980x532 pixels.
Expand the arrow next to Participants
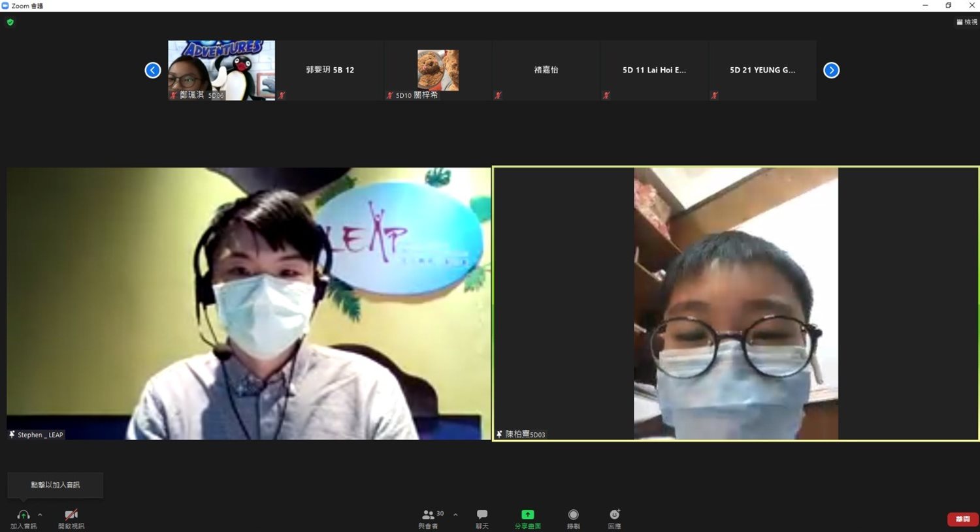[455, 514]
